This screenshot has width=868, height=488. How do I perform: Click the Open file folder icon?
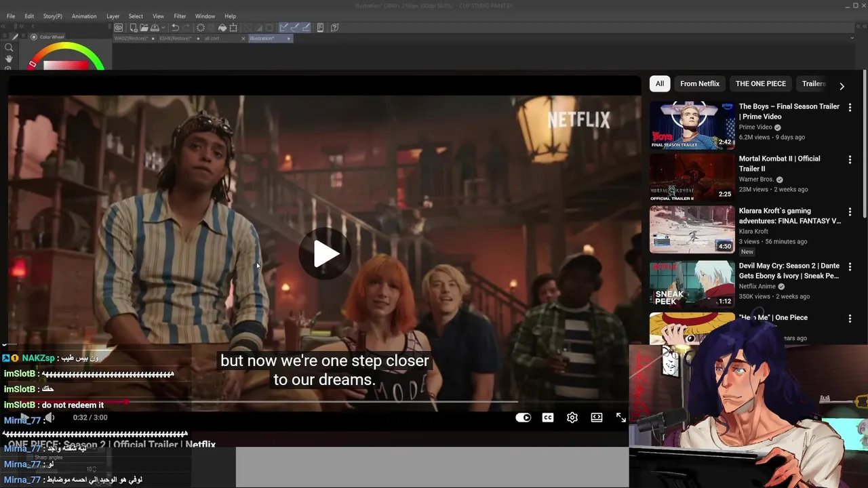144,28
